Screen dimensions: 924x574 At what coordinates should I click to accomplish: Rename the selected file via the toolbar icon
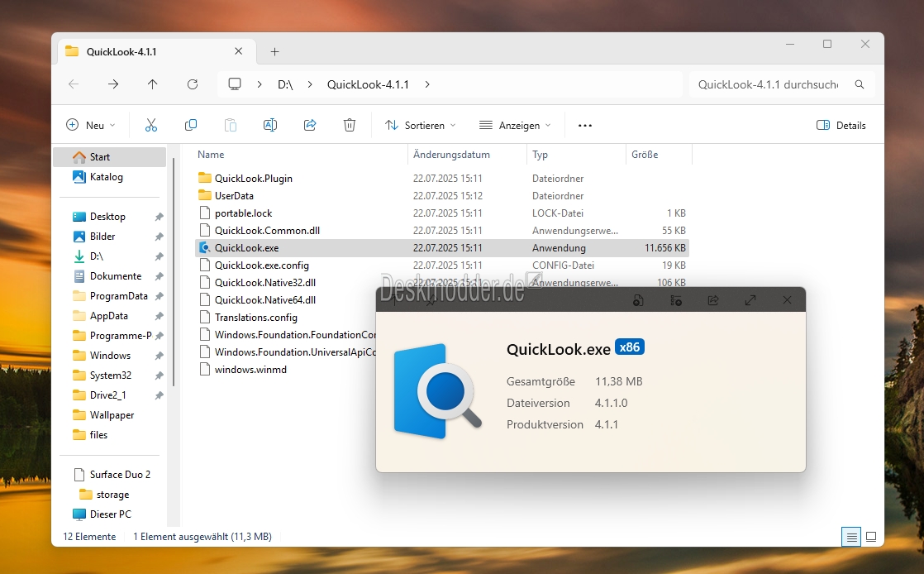(270, 125)
